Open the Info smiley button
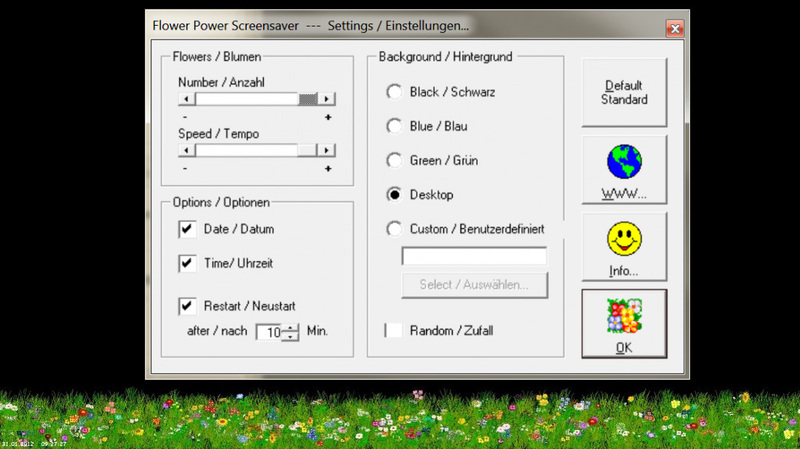Viewport: 800px width, 449px height. pyautogui.click(x=624, y=247)
